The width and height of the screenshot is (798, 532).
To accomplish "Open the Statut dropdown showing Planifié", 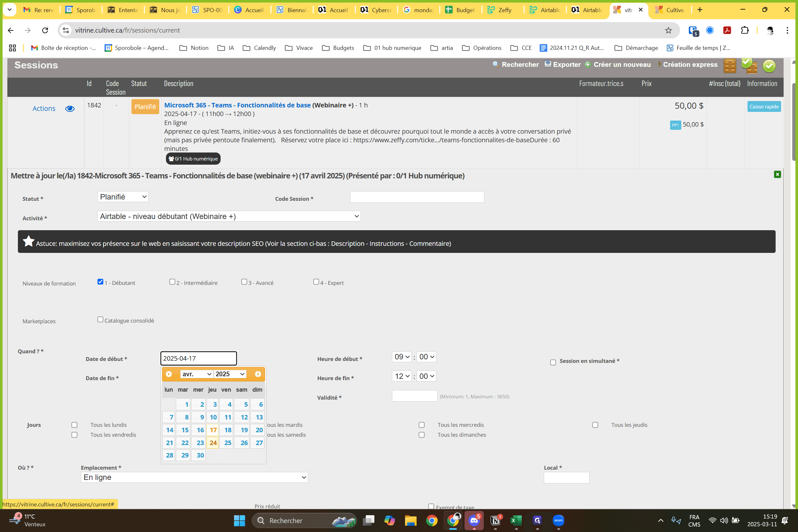I will point(123,197).
